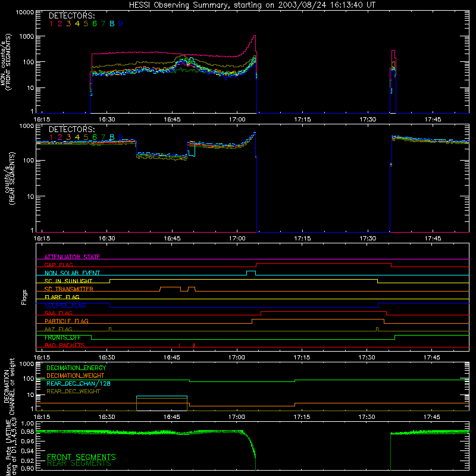
Task: Click green detector '6' in front segments legend
Action: click(95, 24)
